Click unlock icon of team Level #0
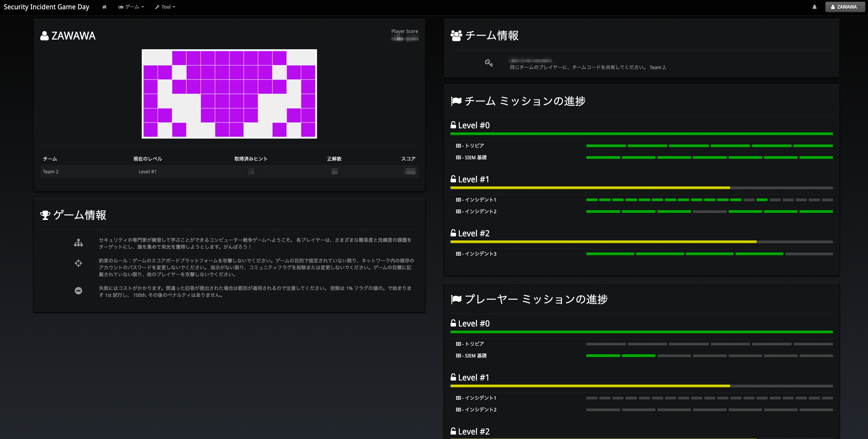The width and height of the screenshot is (868, 439). pos(454,125)
